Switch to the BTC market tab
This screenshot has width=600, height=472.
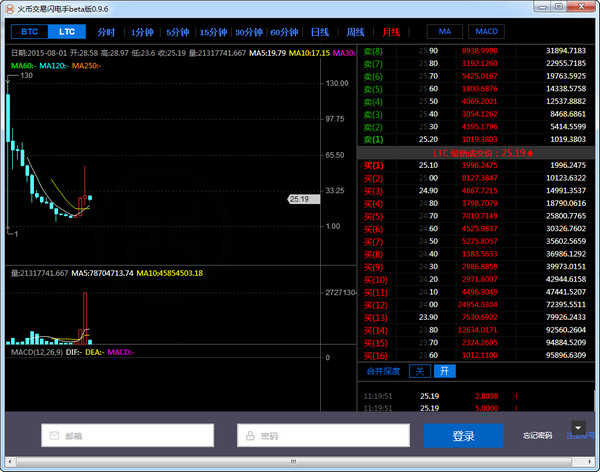click(29, 32)
